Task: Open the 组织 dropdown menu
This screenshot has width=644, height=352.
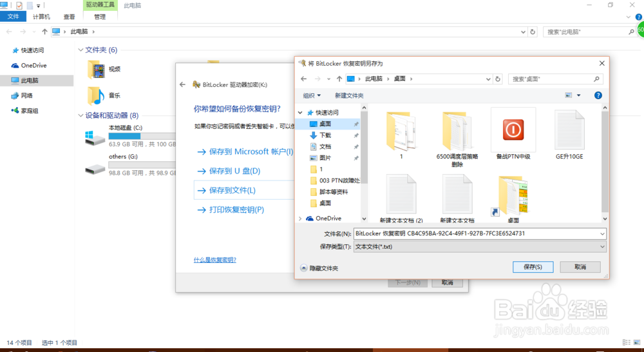Action: (312, 95)
